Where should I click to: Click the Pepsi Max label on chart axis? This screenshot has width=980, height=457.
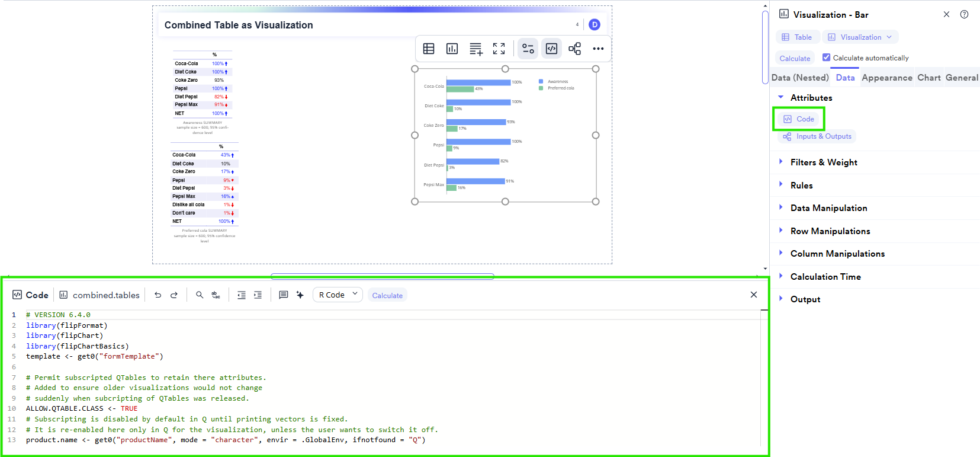pos(433,185)
